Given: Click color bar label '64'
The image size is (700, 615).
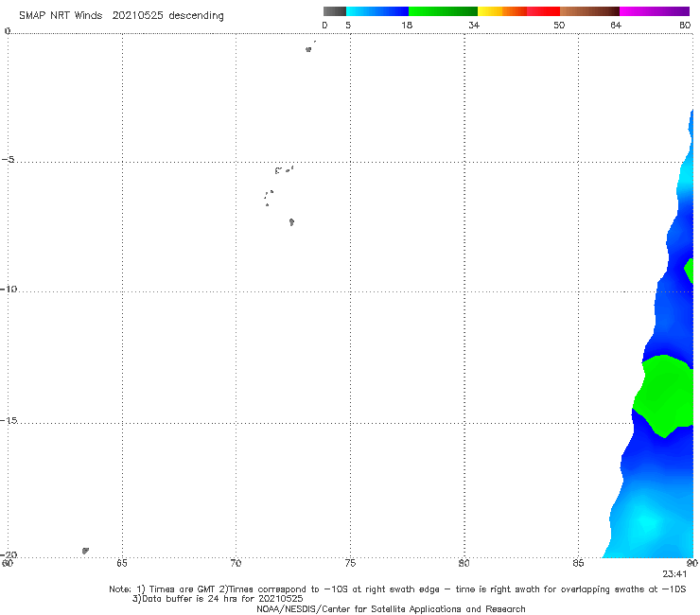Looking at the screenshot, I should (616, 25).
